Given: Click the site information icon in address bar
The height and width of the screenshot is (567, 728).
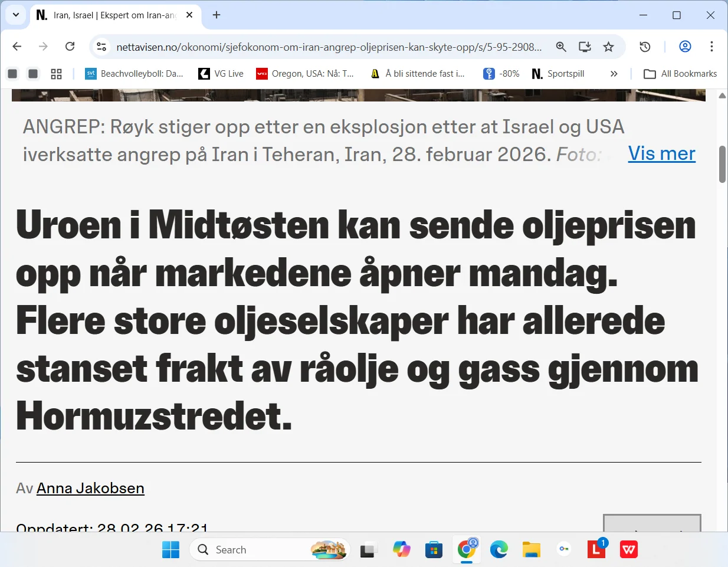Looking at the screenshot, I should point(101,46).
